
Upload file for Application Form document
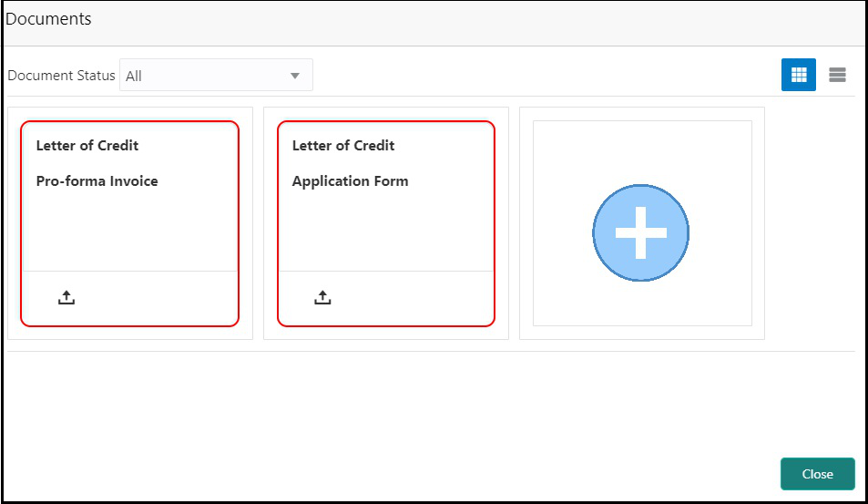tap(322, 297)
